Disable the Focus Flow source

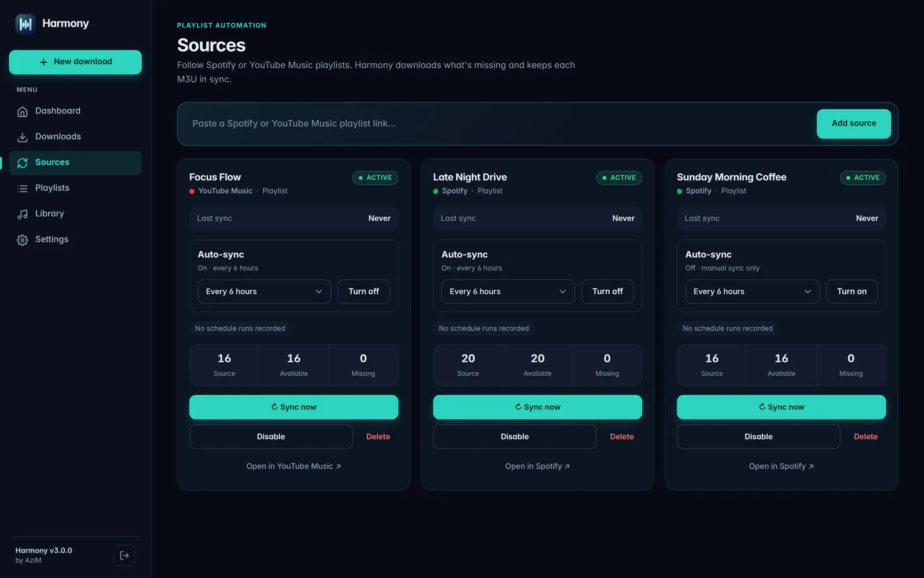271,436
